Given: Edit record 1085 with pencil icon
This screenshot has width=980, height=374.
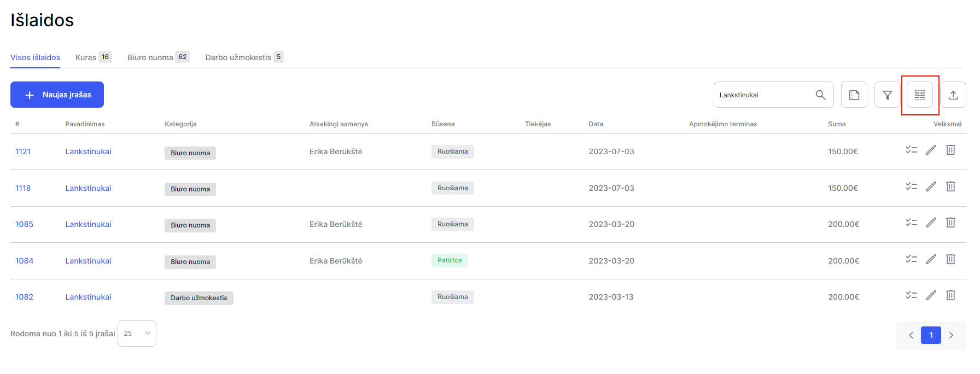Looking at the screenshot, I should click(x=931, y=223).
